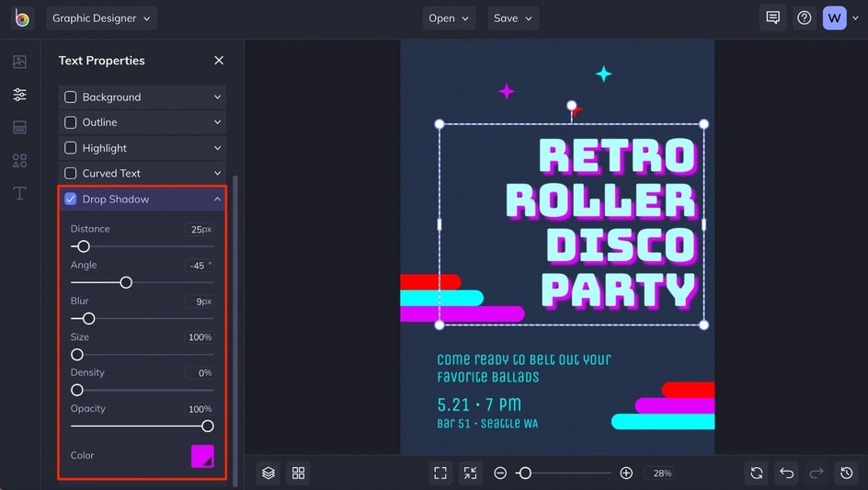Close the Text Properties panel
The width and height of the screenshot is (868, 490).
219,61
